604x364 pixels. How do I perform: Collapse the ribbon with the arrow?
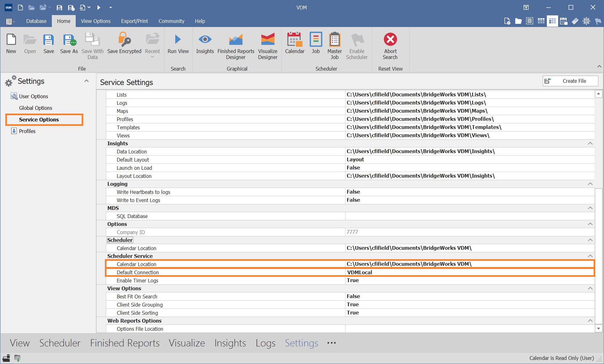(599, 67)
